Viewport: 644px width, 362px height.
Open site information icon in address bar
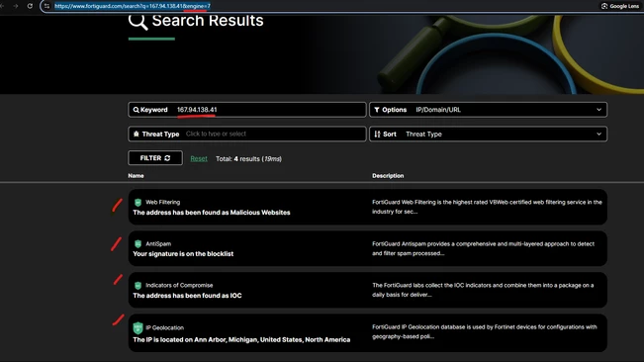click(46, 6)
